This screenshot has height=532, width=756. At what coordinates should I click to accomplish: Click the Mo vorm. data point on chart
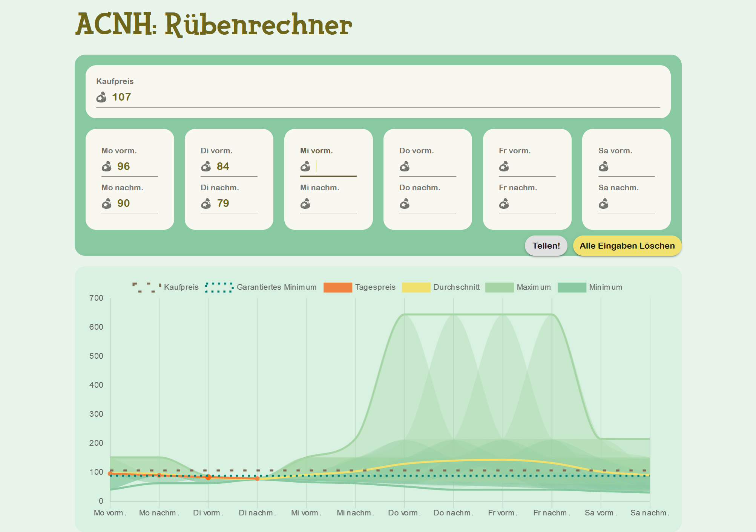point(110,474)
